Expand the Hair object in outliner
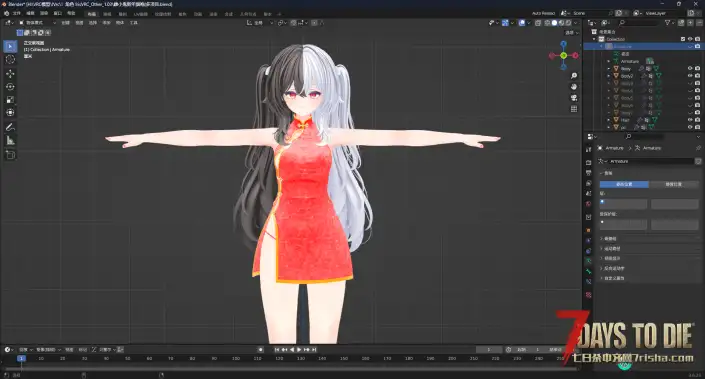705x379 pixels. [x=608, y=120]
